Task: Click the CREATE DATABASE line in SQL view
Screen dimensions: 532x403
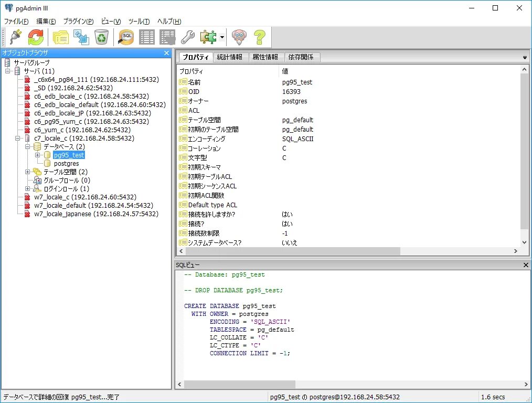Action: point(230,306)
